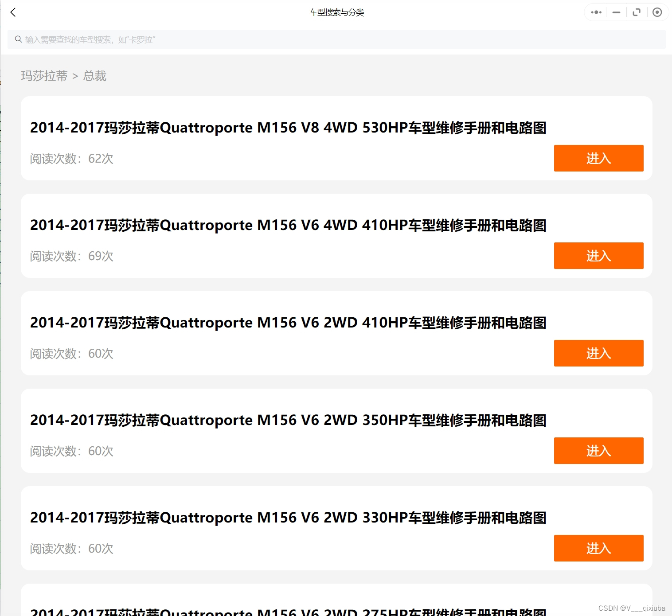Enter the V8 4WD 530HP manual
This screenshot has height=616, width=672.
click(x=598, y=158)
